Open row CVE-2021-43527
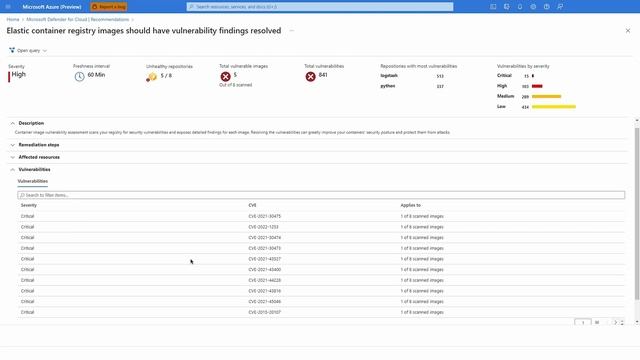This screenshot has height=360, width=640. (321, 259)
